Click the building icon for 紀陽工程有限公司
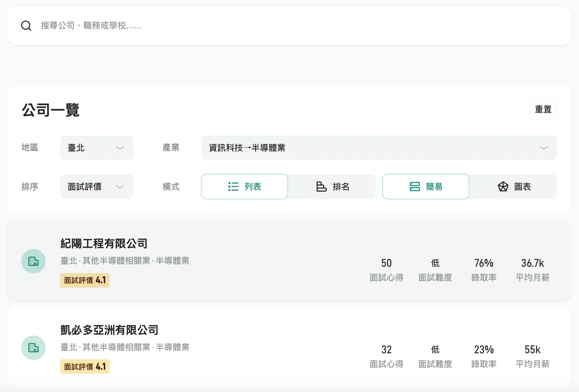 (x=33, y=261)
